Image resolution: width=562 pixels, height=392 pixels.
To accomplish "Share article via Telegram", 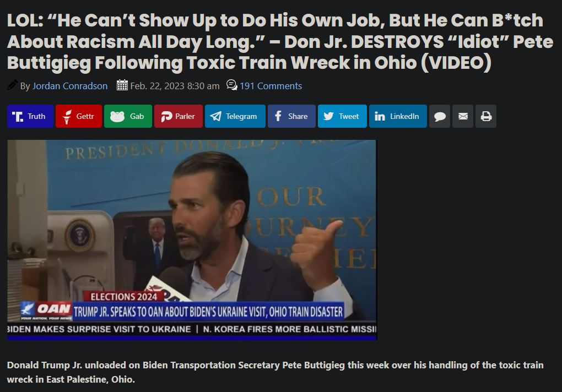I will [x=235, y=116].
